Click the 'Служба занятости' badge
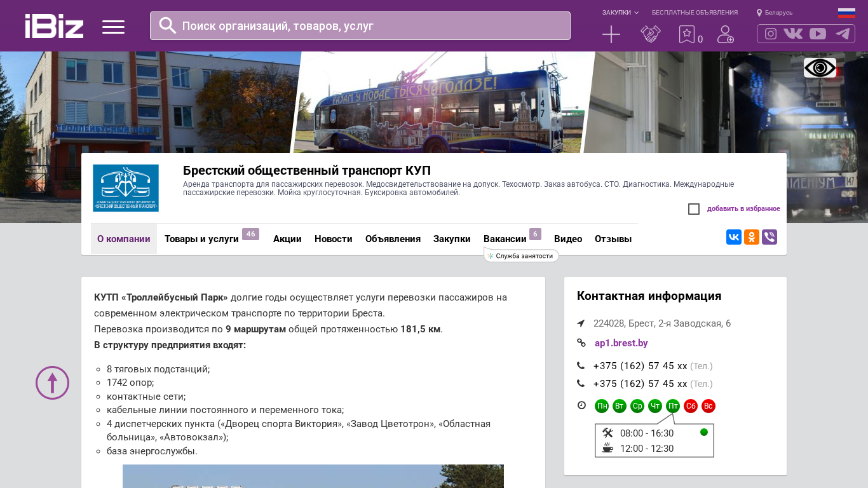The image size is (868, 488). pyautogui.click(x=521, y=255)
